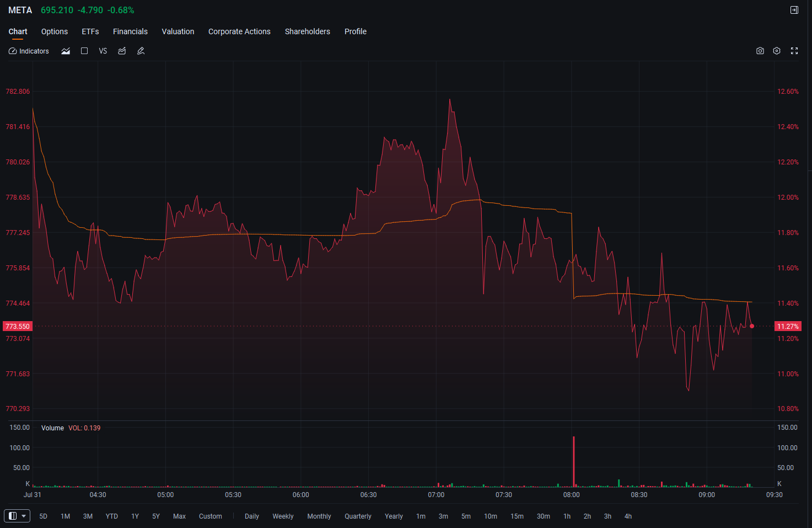Open the Financials tab
The image size is (812, 528).
pos(130,31)
